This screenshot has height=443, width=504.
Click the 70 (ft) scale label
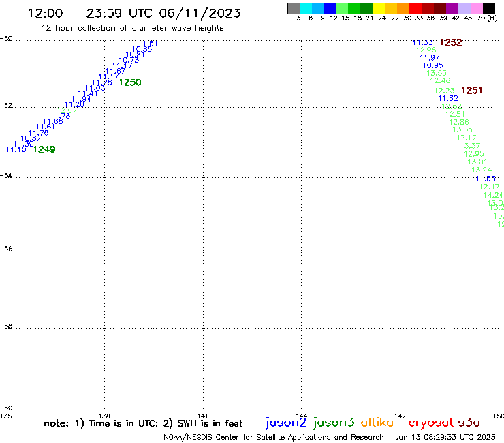tap(487, 18)
